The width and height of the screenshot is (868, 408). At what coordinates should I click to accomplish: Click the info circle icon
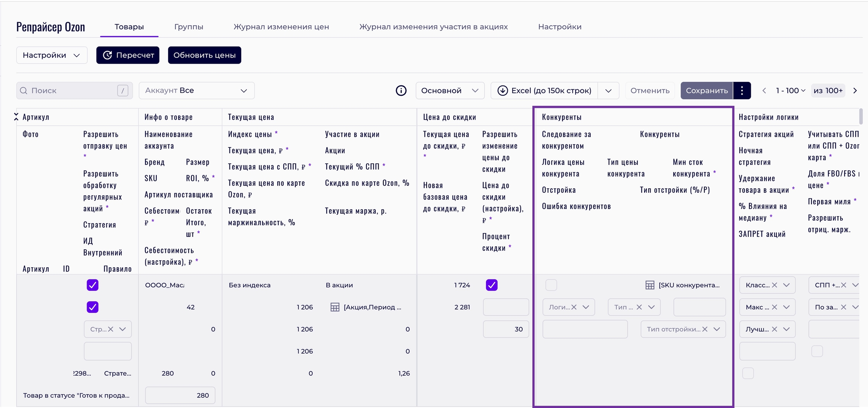pos(401,90)
